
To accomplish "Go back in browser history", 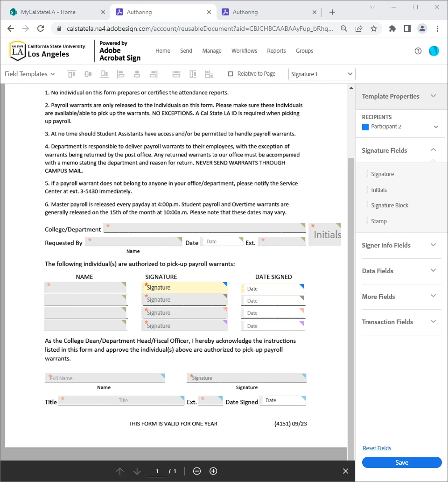I will 11,28.
